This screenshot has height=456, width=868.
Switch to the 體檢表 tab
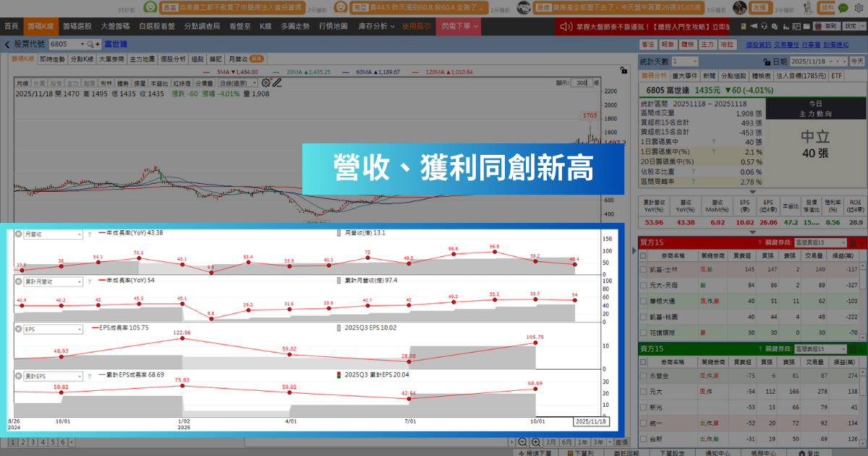click(760, 75)
